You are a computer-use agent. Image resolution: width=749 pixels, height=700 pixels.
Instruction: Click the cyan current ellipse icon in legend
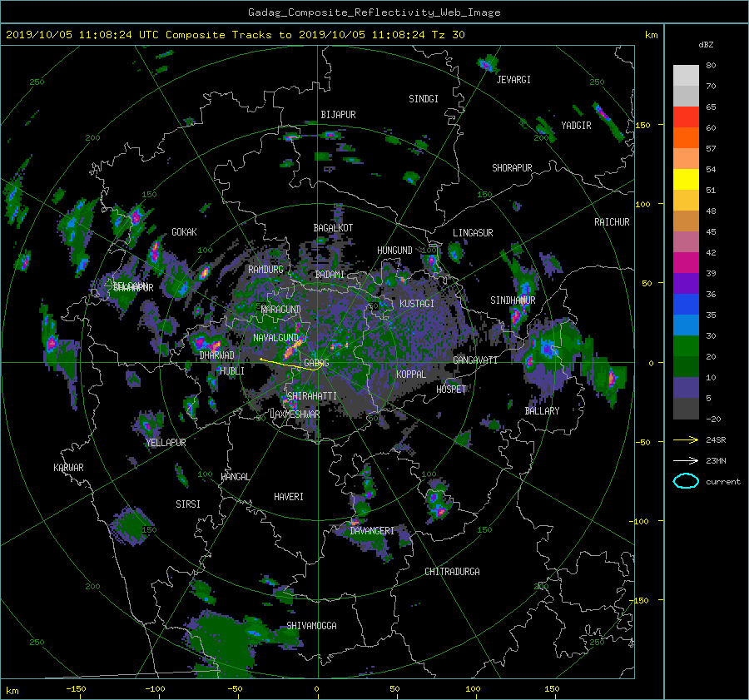click(x=686, y=481)
